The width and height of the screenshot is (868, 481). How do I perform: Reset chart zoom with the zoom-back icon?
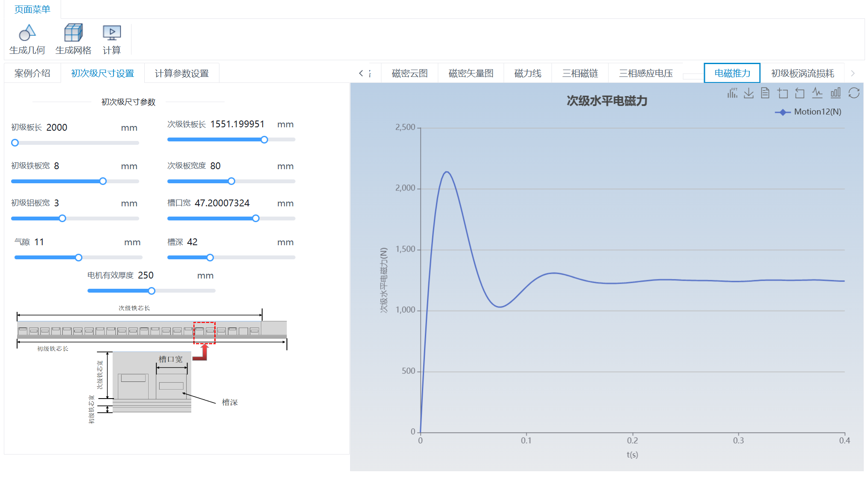[x=800, y=93]
